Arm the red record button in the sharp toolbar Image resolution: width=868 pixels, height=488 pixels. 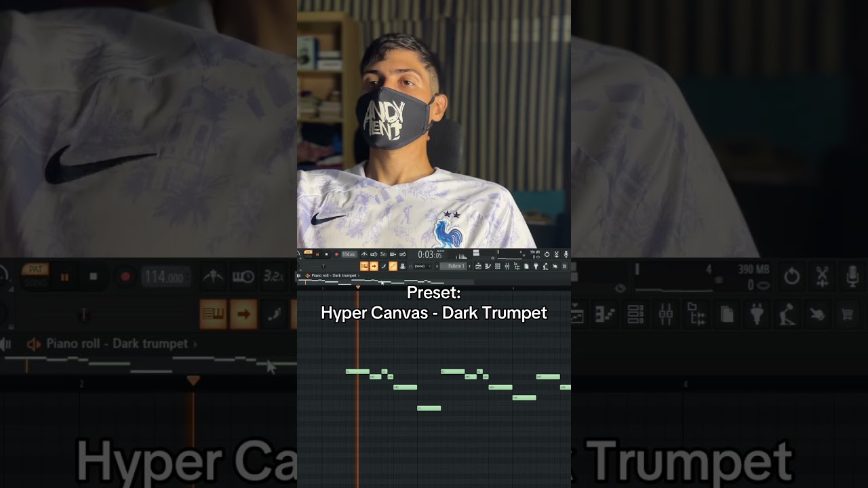pyautogui.click(x=336, y=254)
